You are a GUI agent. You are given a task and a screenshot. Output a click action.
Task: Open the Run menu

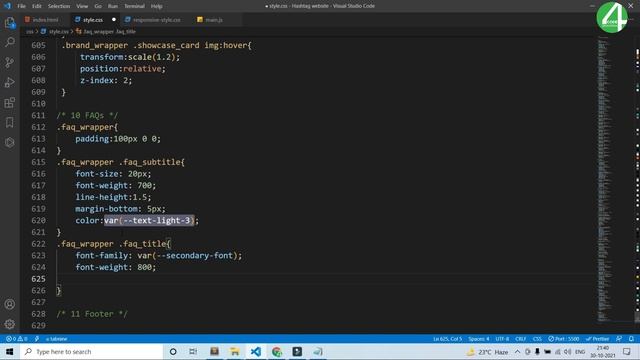click(x=113, y=6)
